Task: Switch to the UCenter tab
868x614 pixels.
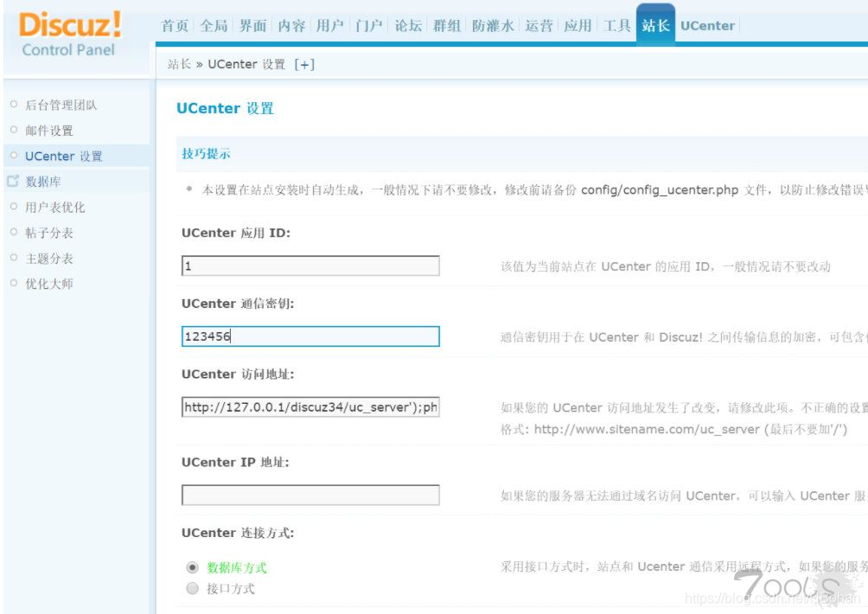Action: point(707,26)
